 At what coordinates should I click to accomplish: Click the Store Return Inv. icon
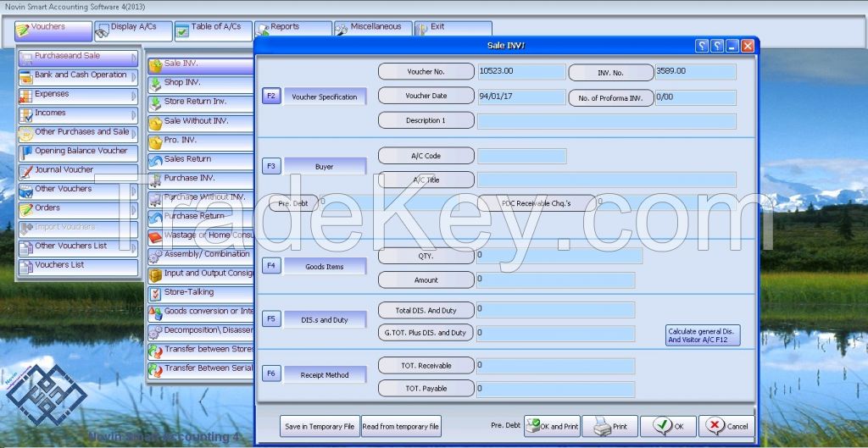156,103
